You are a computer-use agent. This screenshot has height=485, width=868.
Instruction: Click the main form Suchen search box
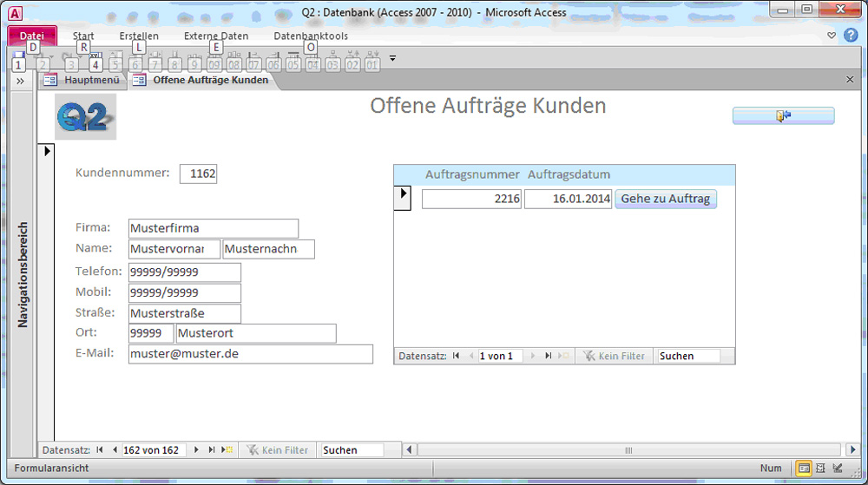pos(352,450)
